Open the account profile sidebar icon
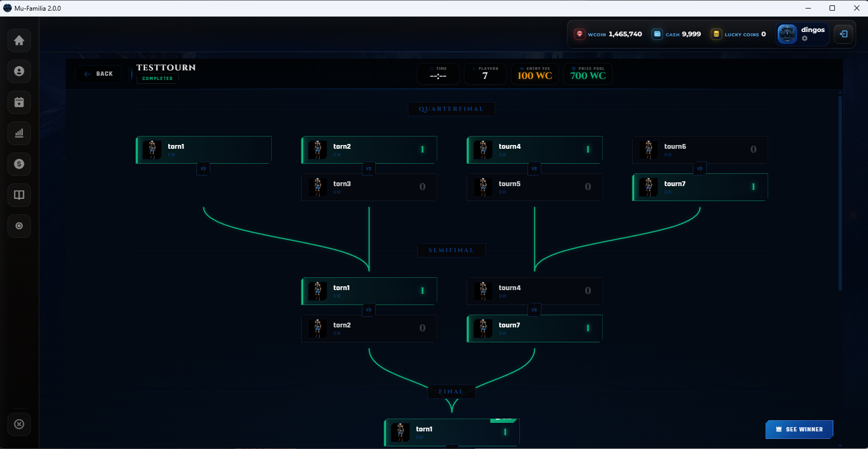Screen dimensions: 868x449 [19, 71]
